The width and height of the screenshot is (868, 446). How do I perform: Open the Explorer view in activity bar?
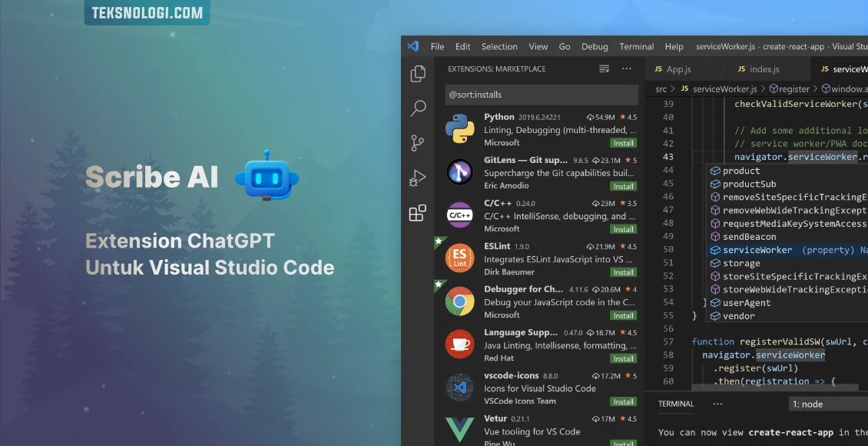[418, 74]
